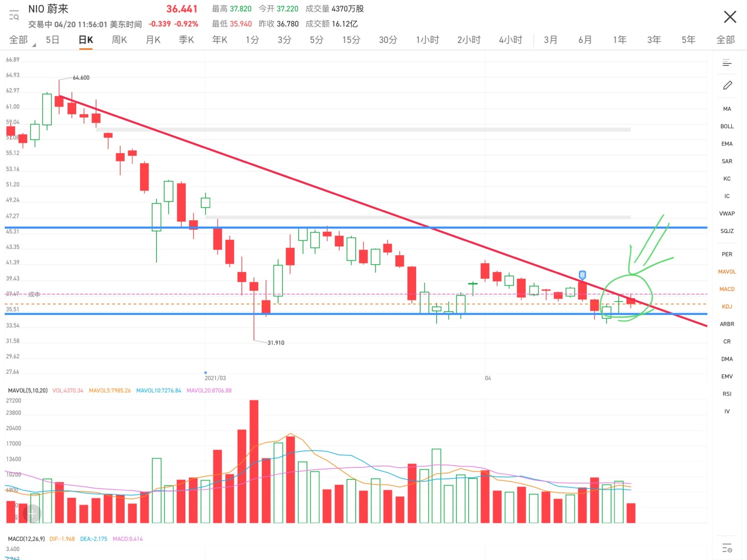Open the drawing pencil tool
This screenshot has width=747, height=560.
pyautogui.click(x=727, y=85)
